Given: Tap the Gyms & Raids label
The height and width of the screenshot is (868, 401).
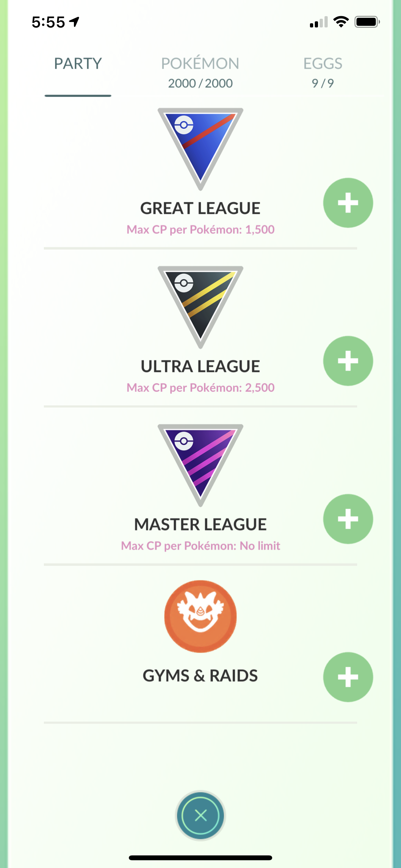Looking at the screenshot, I should pyautogui.click(x=200, y=676).
